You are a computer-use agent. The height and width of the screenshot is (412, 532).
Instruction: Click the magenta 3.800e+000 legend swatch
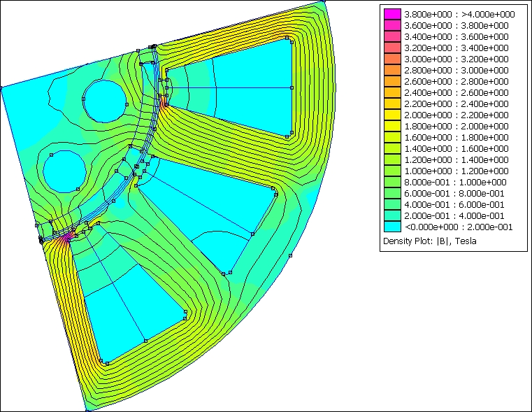(x=393, y=15)
